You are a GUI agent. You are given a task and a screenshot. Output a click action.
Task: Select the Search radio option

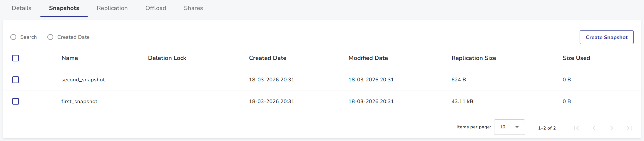click(13, 37)
